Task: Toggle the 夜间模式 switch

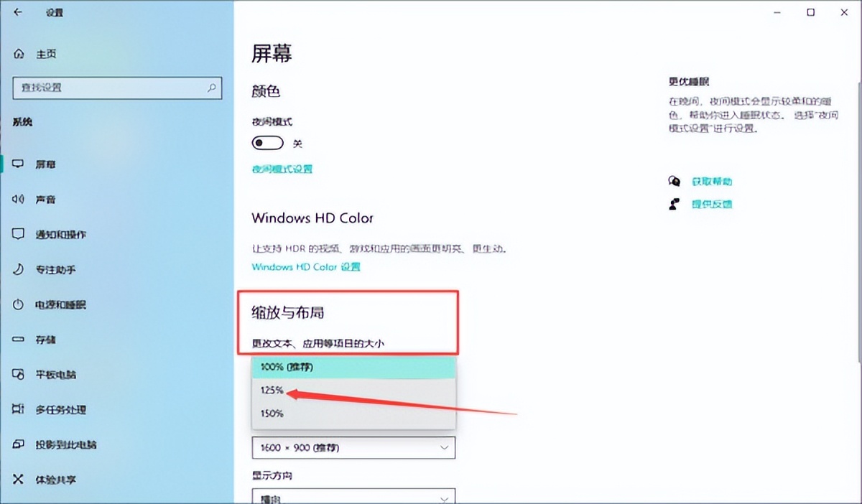Action: 268,143
